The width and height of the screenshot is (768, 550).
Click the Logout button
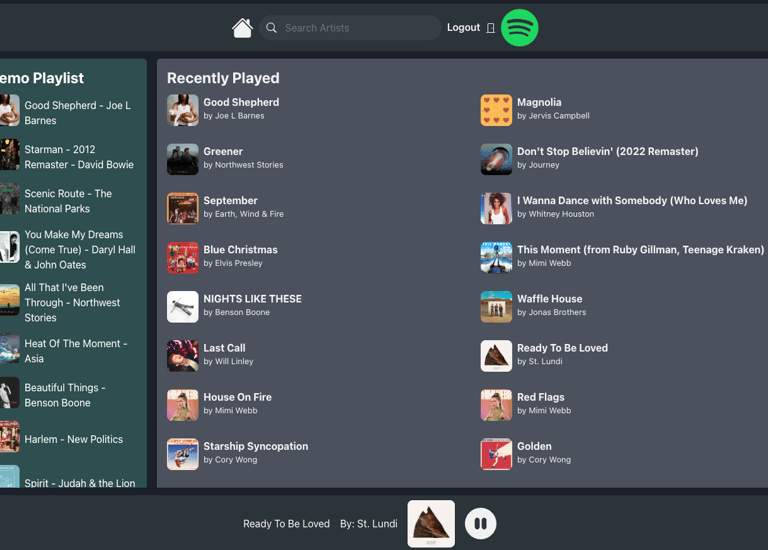(463, 27)
